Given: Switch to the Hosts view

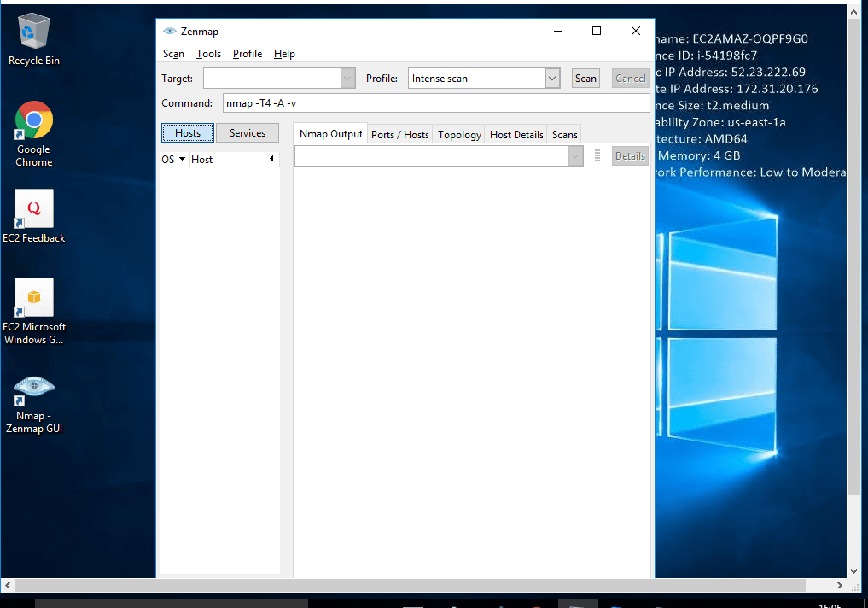Looking at the screenshot, I should pyautogui.click(x=187, y=132).
